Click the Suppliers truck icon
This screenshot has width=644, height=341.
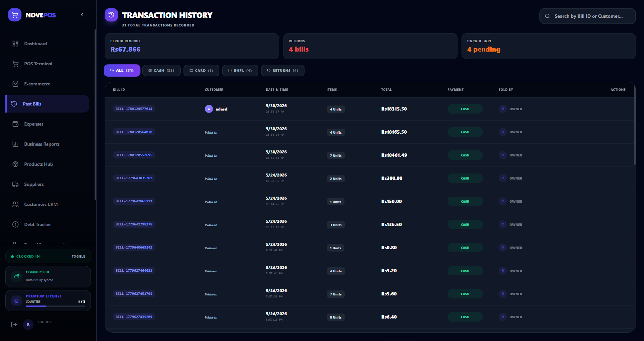[x=15, y=184]
